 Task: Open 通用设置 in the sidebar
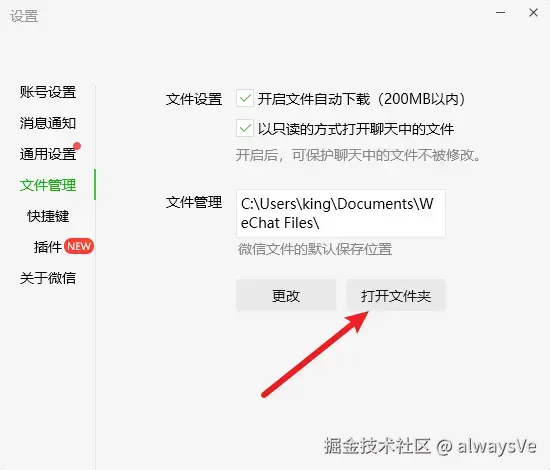point(48,154)
